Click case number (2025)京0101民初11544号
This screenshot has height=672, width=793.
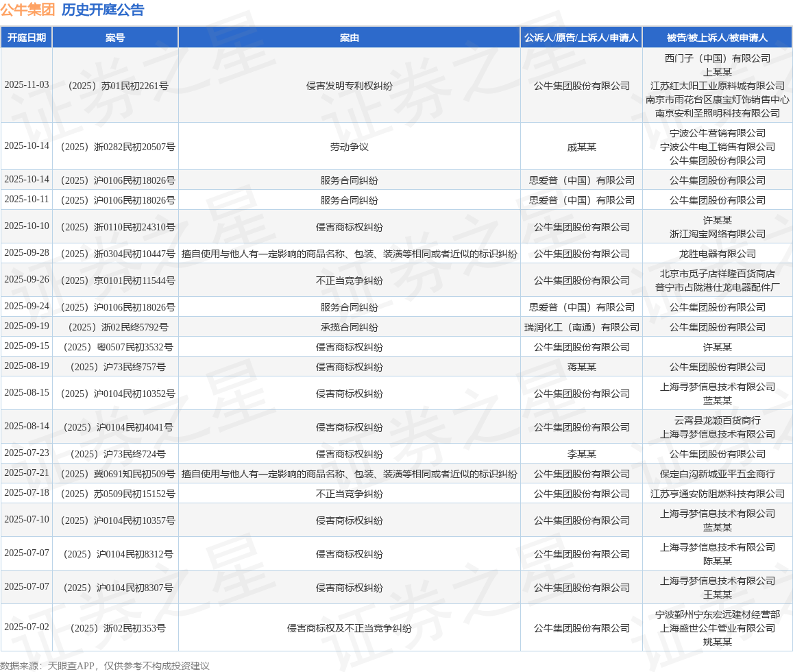[119, 280]
